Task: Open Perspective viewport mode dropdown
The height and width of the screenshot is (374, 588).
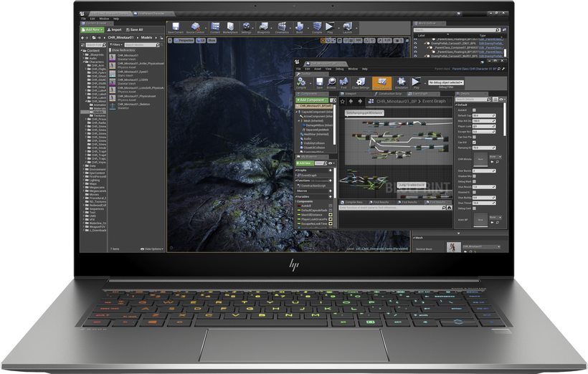Action: [x=184, y=40]
